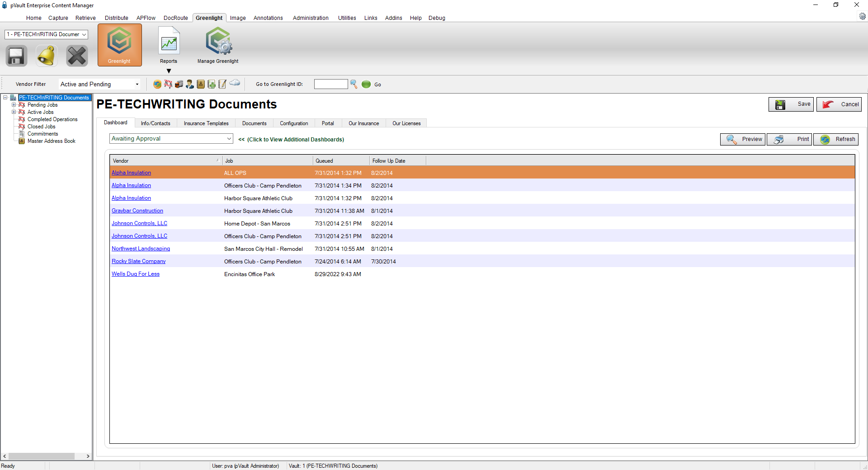This screenshot has width=868, height=470.
Task: Click the brown address book toolbar icon
Action: (201, 84)
